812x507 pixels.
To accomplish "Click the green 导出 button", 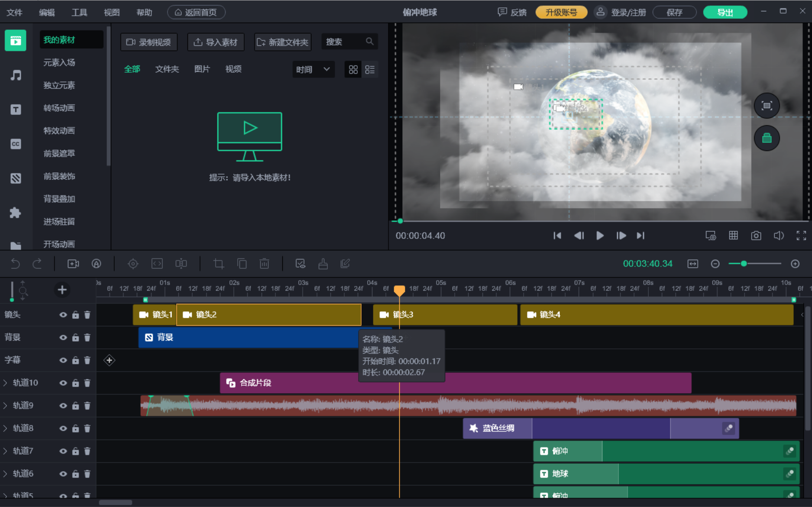I will (x=725, y=13).
